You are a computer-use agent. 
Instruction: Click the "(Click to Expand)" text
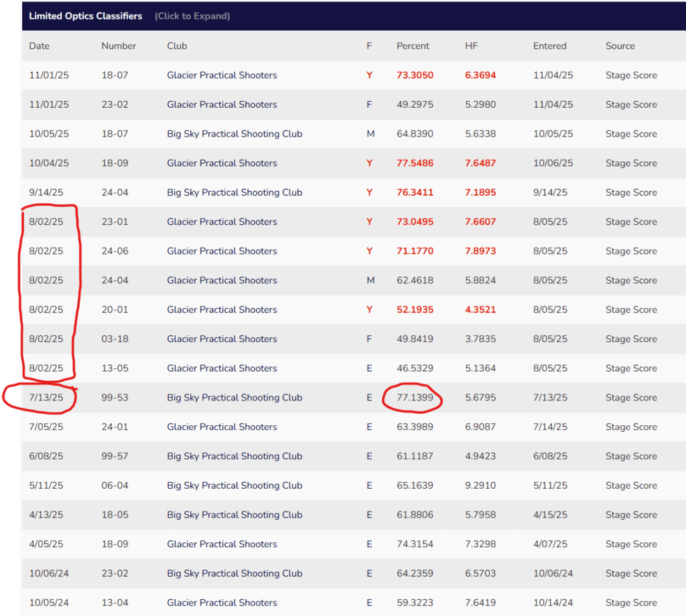[x=192, y=16]
